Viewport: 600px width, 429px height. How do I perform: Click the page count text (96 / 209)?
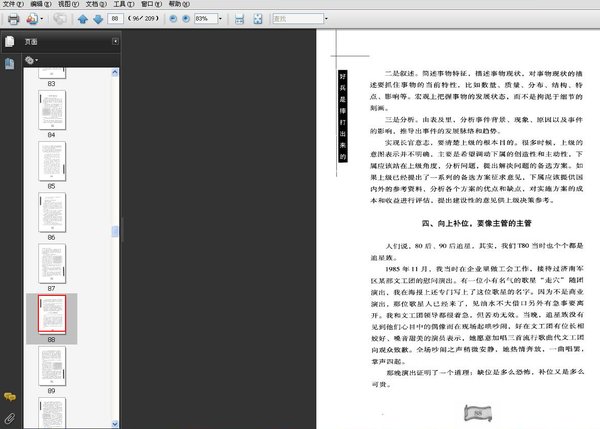(143, 18)
